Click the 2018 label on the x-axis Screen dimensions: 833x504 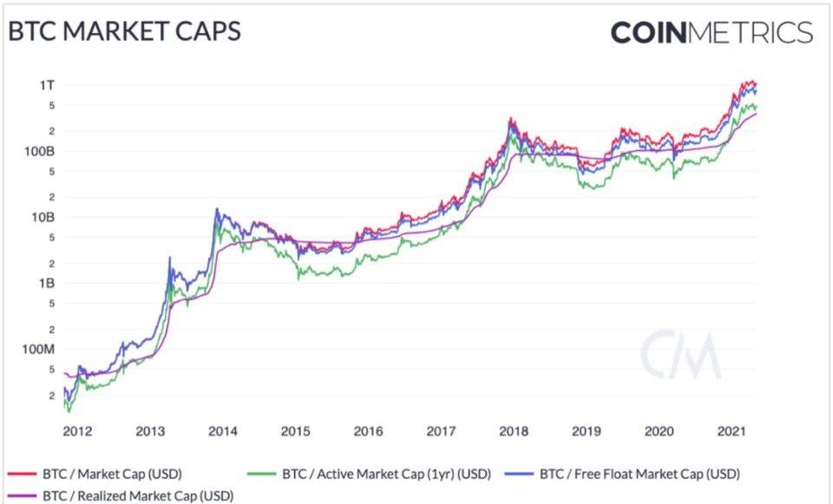[516, 430]
